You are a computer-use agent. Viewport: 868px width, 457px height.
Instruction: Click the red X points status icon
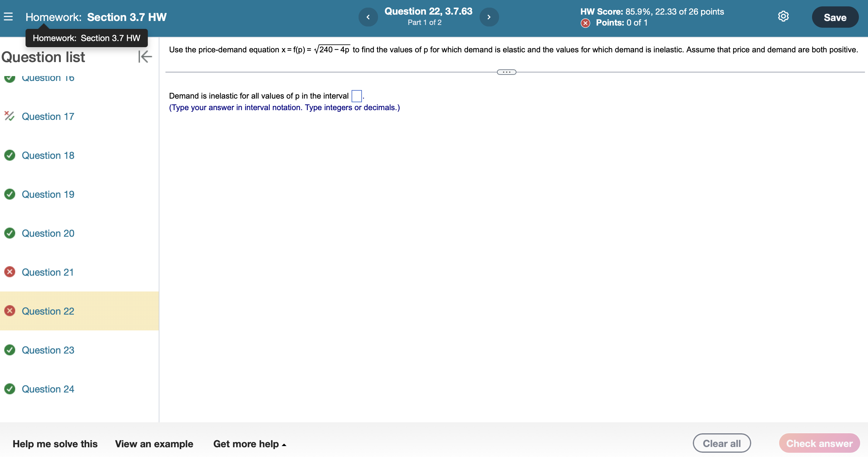click(585, 23)
